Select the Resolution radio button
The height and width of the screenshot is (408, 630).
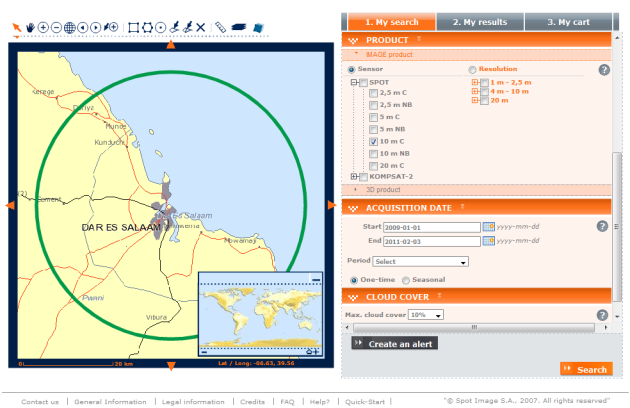point(472,70)
